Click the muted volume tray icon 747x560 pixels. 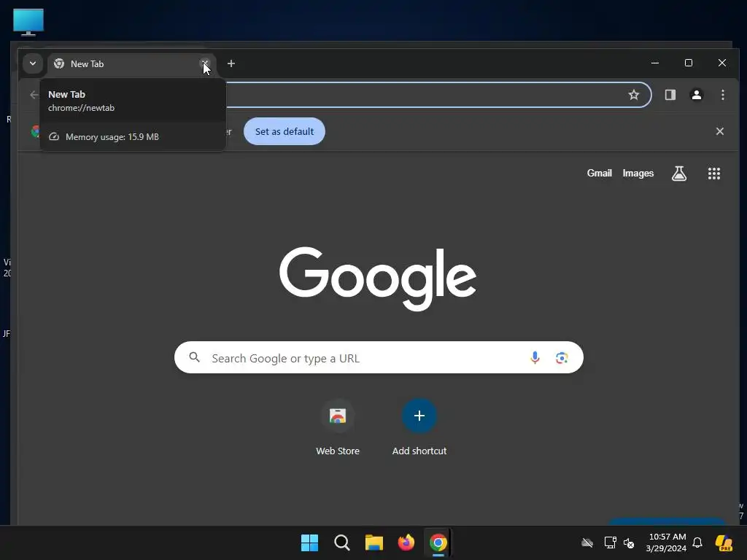pyautogui.click(x=629, y=542)
